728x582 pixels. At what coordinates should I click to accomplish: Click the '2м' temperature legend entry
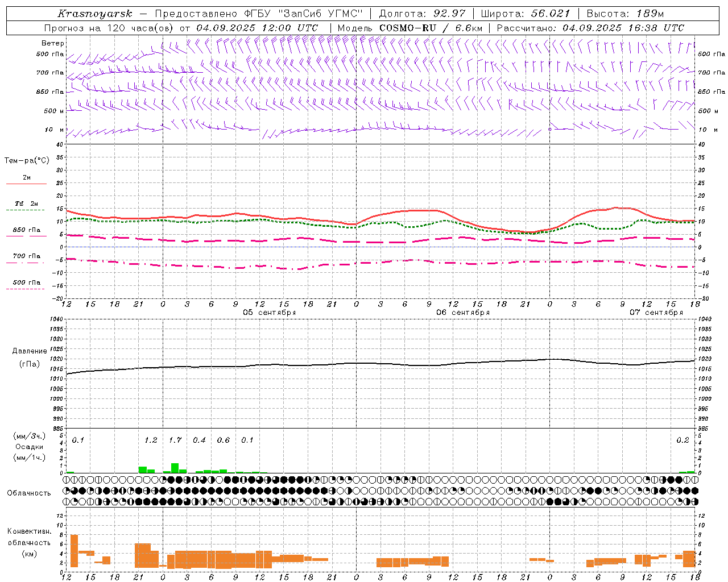point(27,177)
